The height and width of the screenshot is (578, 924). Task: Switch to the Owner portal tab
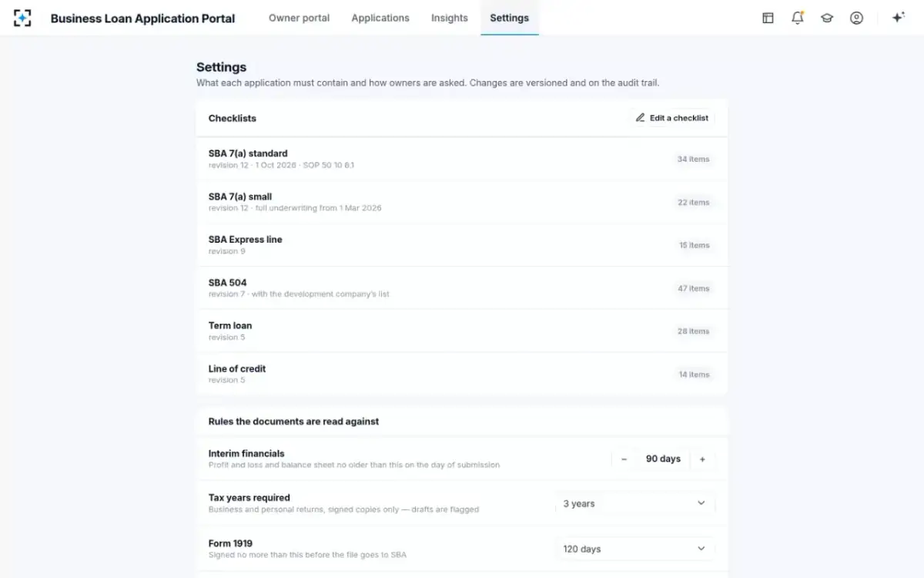tap(299, 18)
